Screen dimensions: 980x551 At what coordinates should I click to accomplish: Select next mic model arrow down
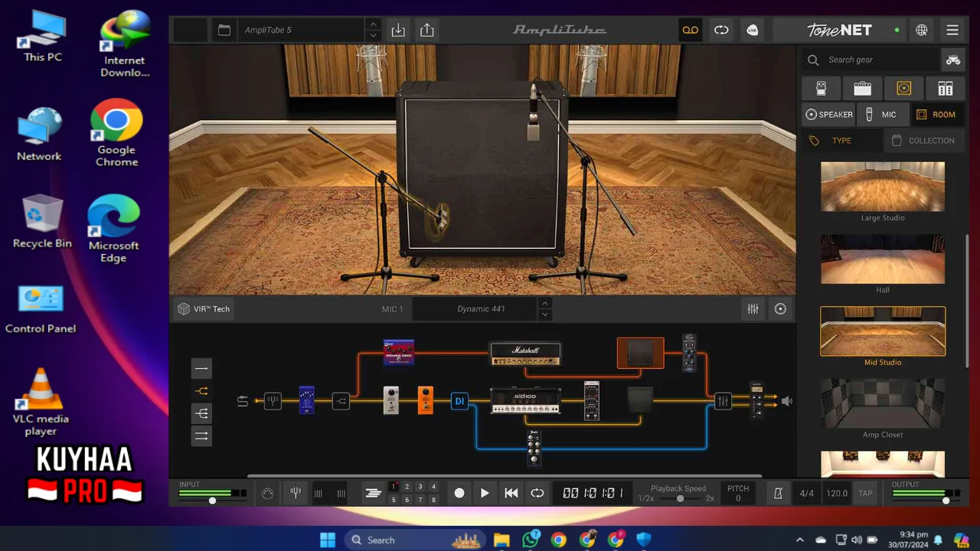click(545, 315)
